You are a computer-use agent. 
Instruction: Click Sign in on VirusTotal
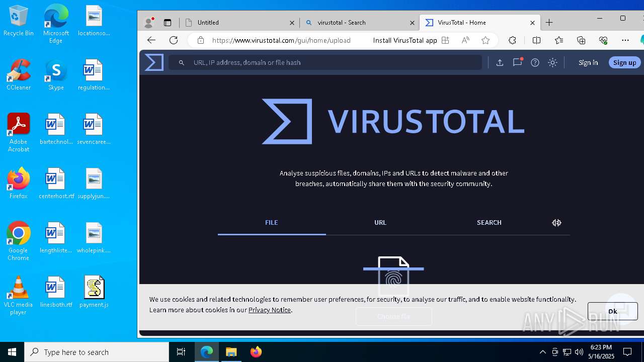588,62
